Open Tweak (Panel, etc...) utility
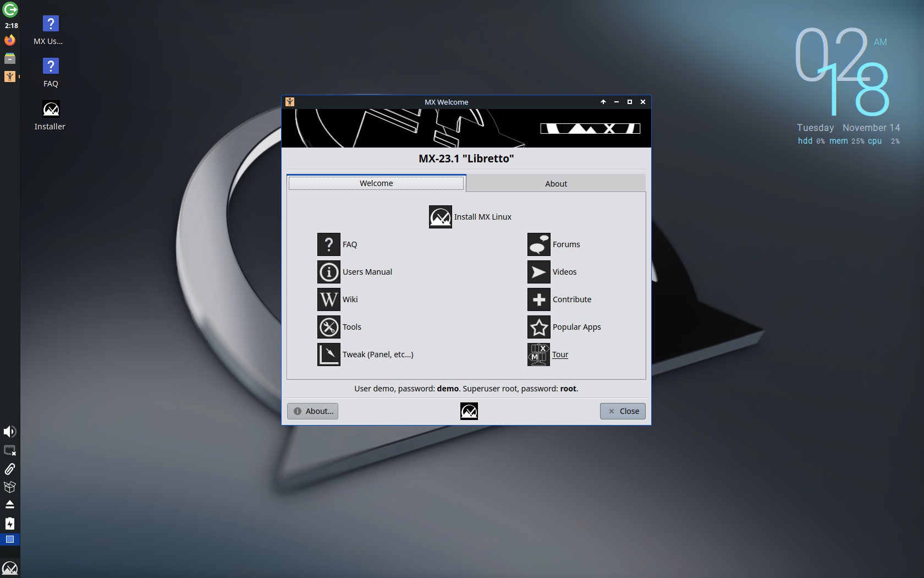924x578 pixels. 365,355
